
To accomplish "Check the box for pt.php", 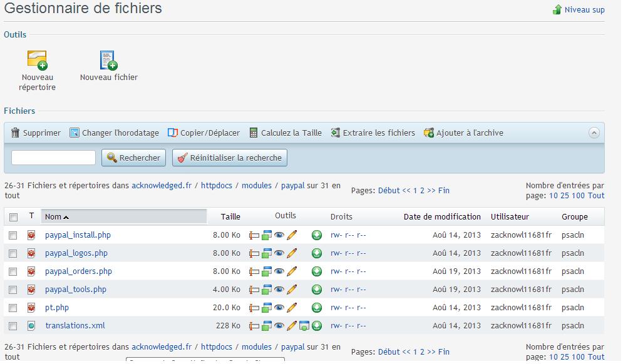I will [x=13, y=308].
